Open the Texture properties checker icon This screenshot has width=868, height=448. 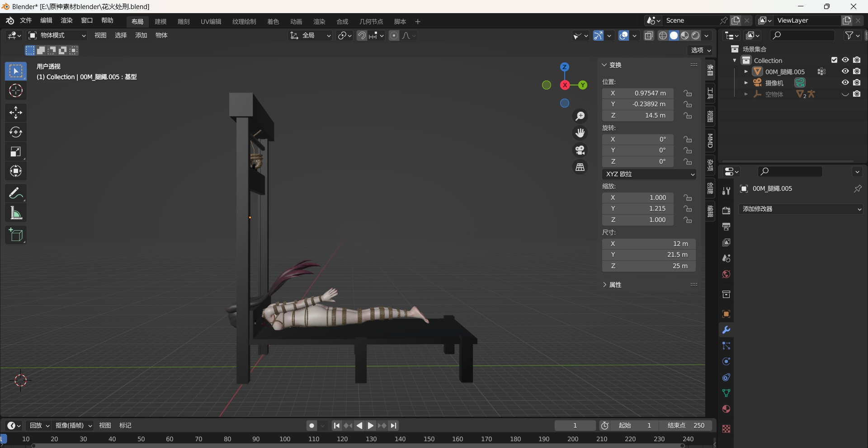726,429
